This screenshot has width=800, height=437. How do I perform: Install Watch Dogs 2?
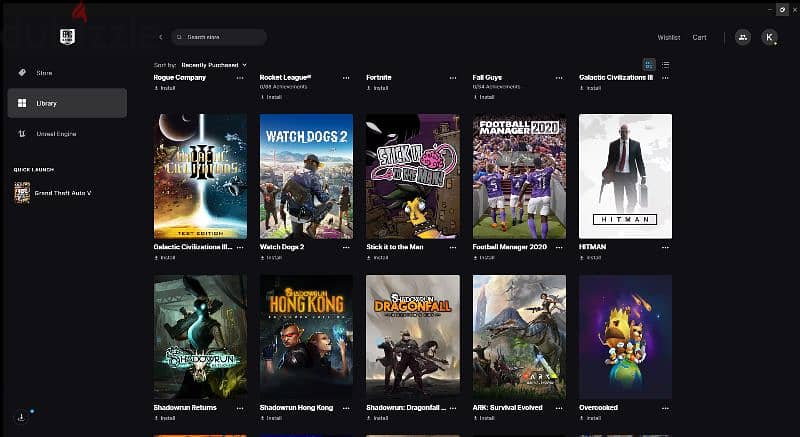271,258
